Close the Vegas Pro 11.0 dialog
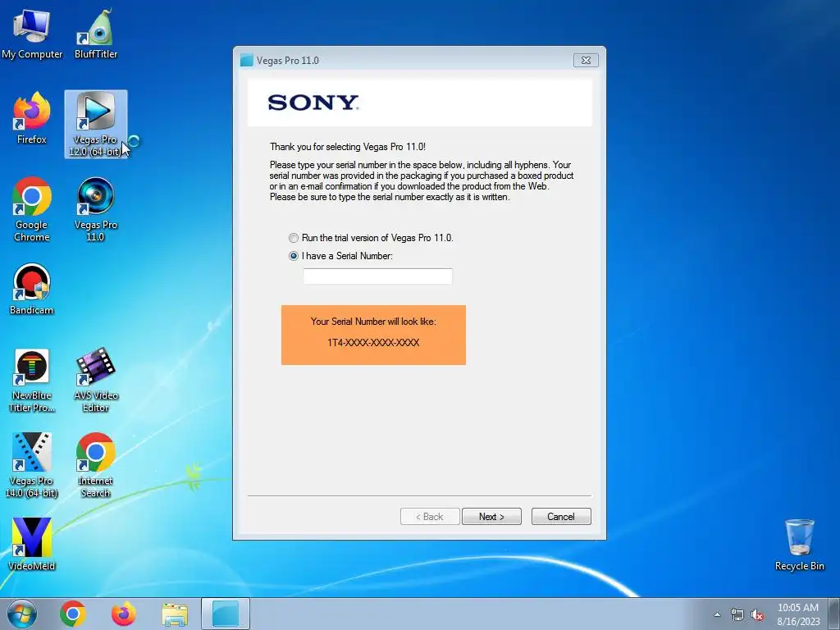 click(x=586, y=61)
